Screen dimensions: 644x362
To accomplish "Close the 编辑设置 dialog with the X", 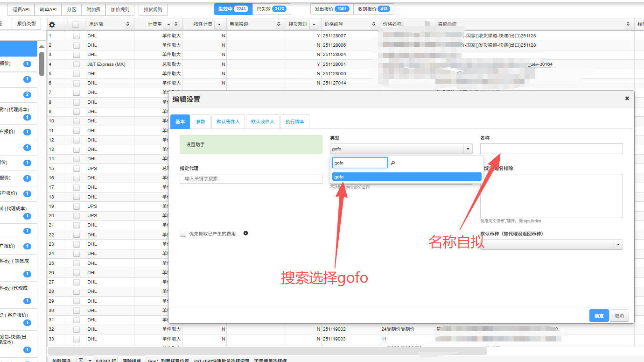I will click(627, 98).
